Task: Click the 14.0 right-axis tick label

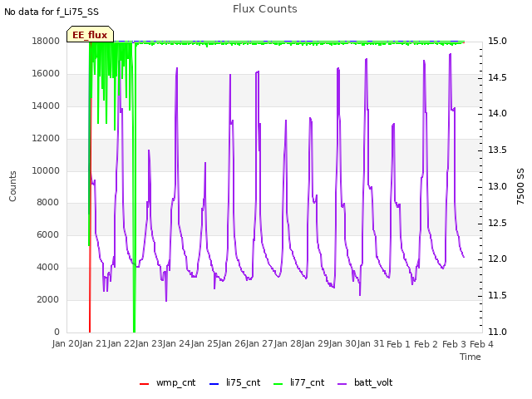Action: click(x=497, y=113)
